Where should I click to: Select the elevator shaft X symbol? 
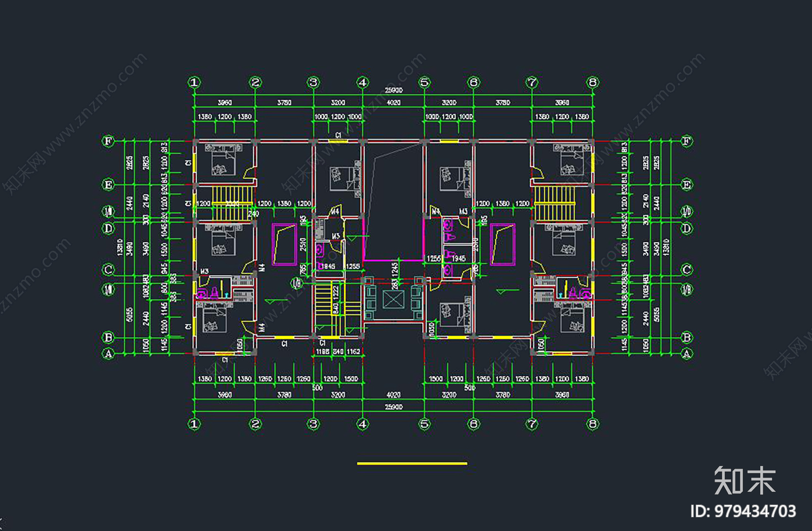tap(393, 300)
